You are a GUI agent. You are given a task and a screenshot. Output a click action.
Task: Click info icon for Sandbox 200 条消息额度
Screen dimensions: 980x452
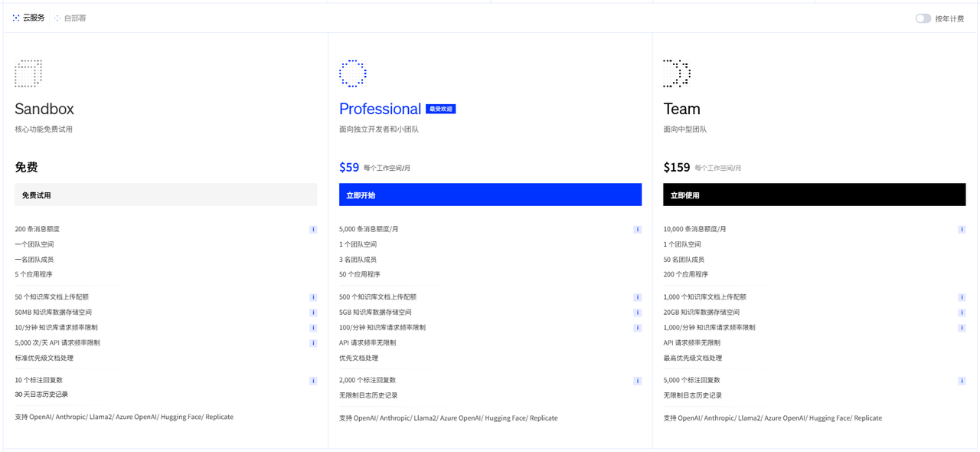[x=313, y=229]
